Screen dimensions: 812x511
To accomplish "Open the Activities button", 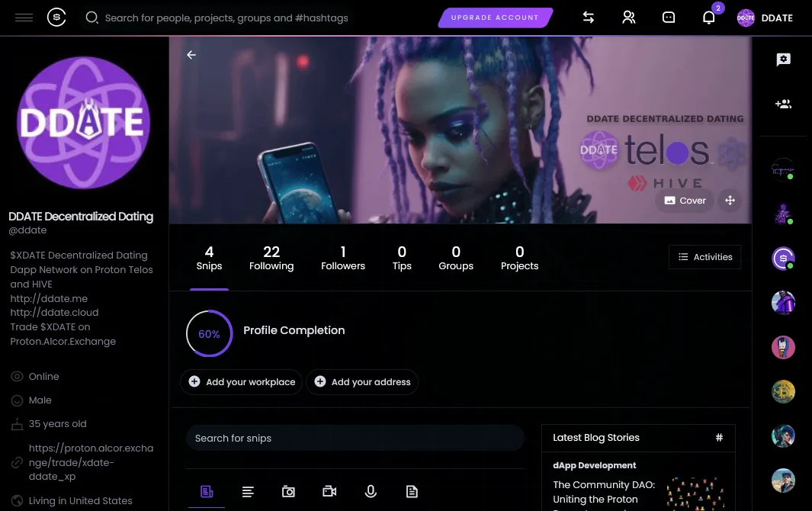I will point(704,257).
